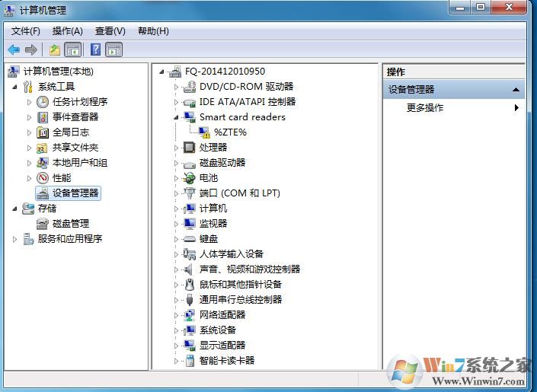Click the Back arrow toolbar icon
The height and width of the screenshot is (392, 537).
pyautogui.click(x=14, y=50)
